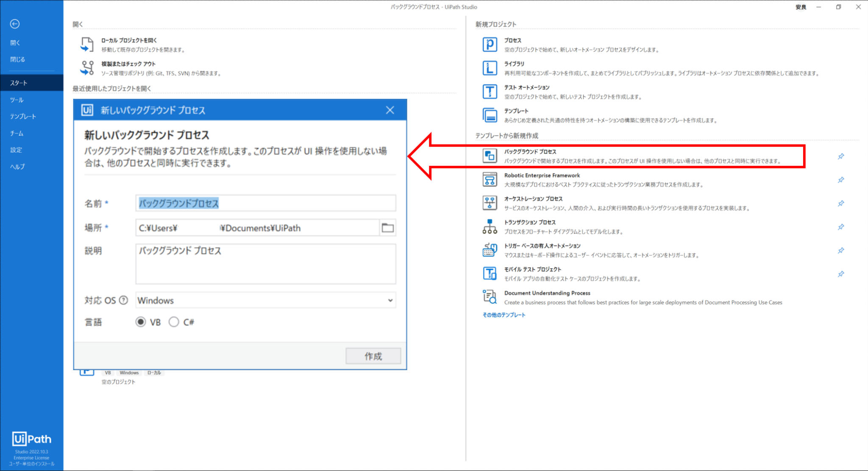The width and height of the screenshot is (868, 471).
Task: Click the Trigger Based Attended Automation icon
Action: tap(490, 250)
